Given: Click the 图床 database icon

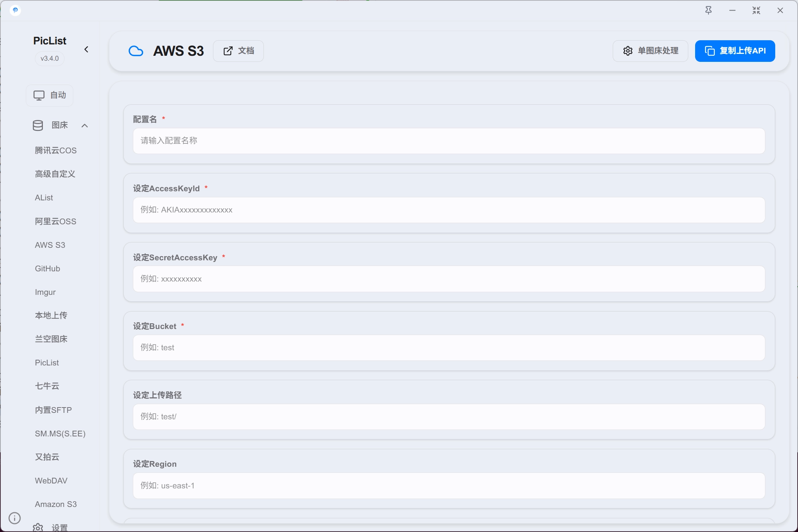Looking at the screenshot, I should pyautogui.click(x=38, y=125).
